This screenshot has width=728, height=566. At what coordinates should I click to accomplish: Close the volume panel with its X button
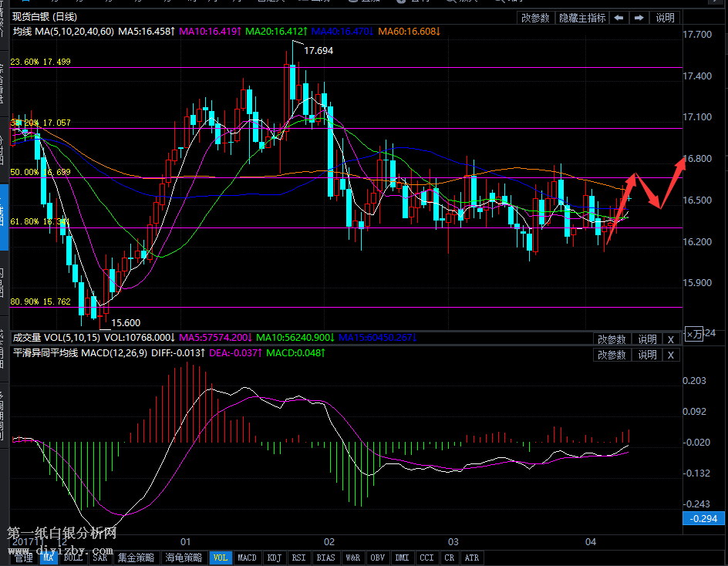point(670,339)
